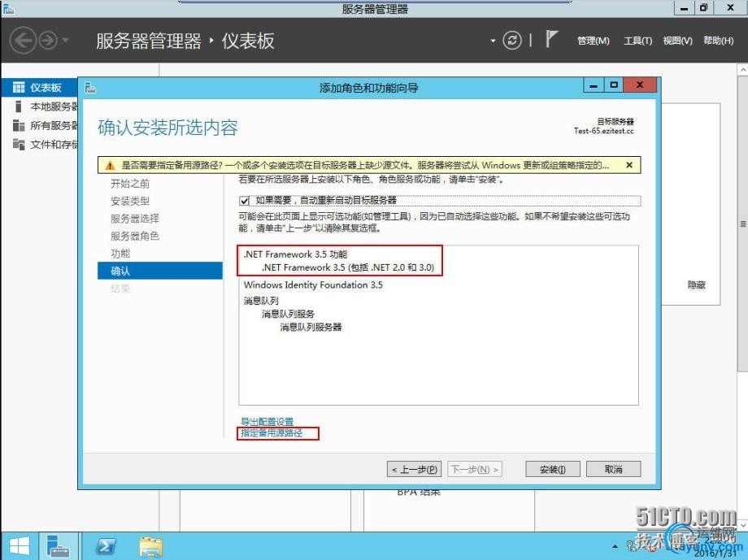The width and height of the screenshot is (748, 560).
Task: Go to 服务器选择 wizard step
Action: 135,219
